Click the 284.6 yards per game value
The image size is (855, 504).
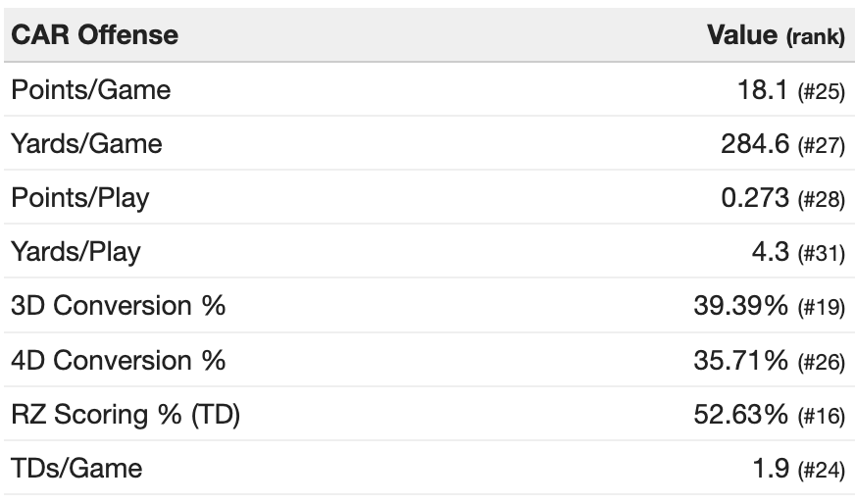pos(755,144)
